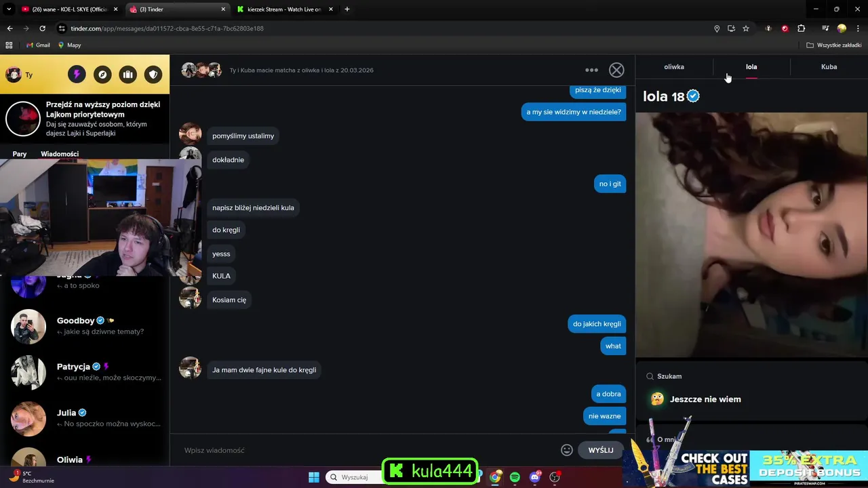Open the Gmail bookmark

pyautogui.click(x=38, y=45)
